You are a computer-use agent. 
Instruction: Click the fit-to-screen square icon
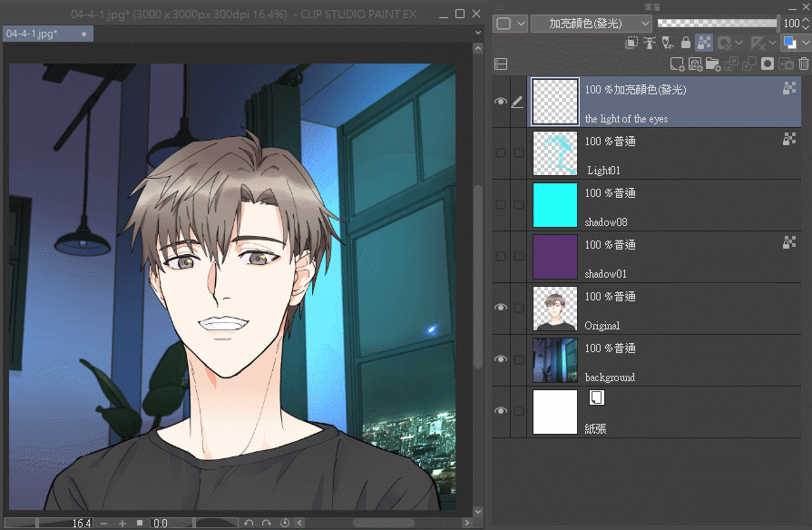coord(140,524)
